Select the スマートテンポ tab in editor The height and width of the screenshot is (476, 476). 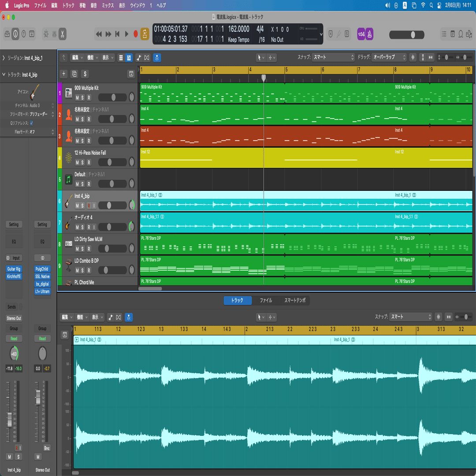click(295, 301)
